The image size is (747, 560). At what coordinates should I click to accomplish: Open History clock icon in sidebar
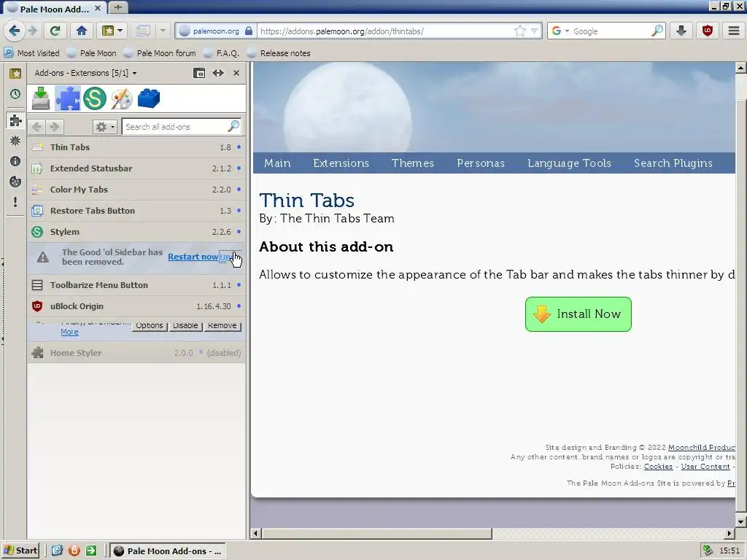[15, 94]
